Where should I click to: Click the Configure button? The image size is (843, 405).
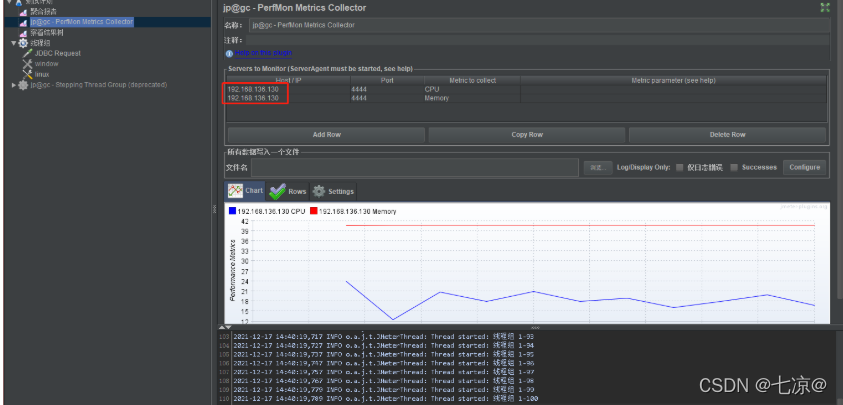(804, 167)
